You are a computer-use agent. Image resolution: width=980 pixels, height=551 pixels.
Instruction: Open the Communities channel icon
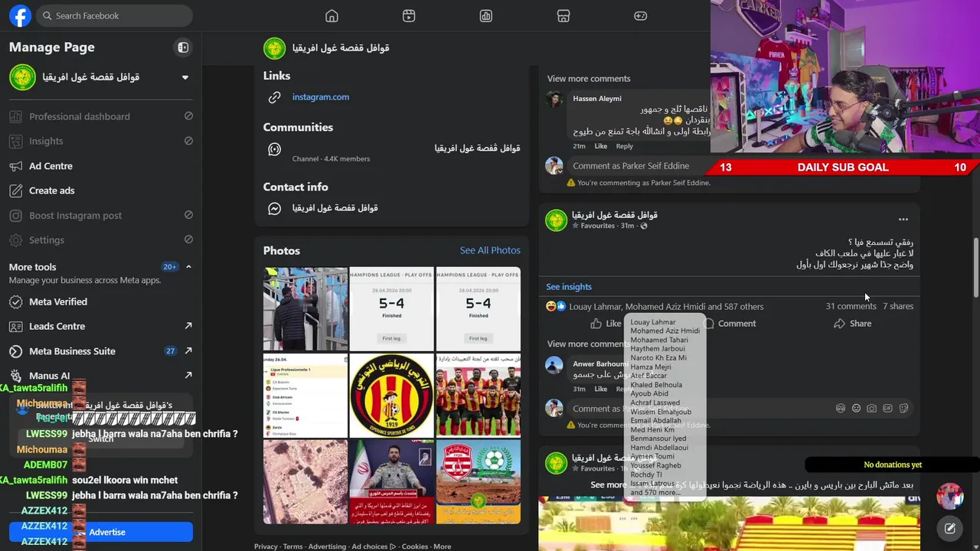click(x=274, y=149)
